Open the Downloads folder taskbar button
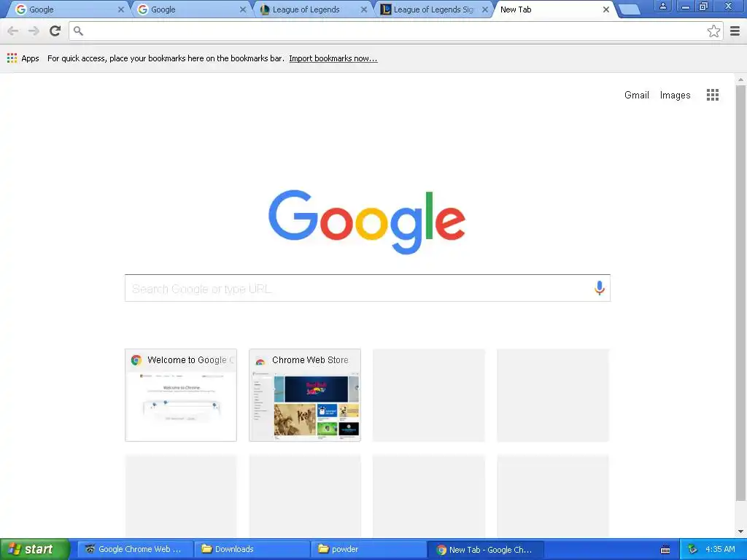The width and height of the screenshot is (747, 560). pyautogui.click(x=252, y=550)
